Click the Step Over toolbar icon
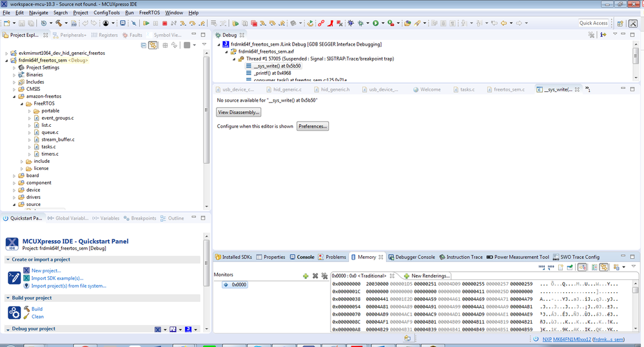Viewport: 644px width, 347px height. click(192, 23)
